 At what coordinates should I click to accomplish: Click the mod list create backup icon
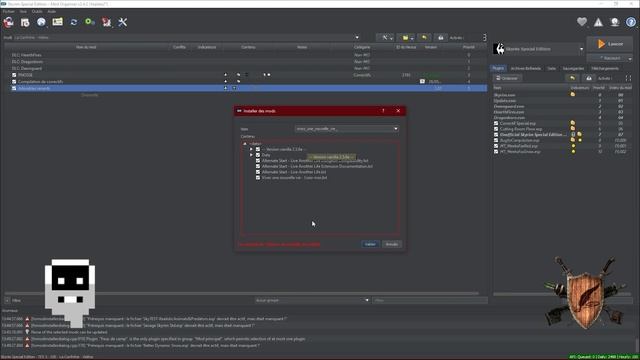point(440,38)
